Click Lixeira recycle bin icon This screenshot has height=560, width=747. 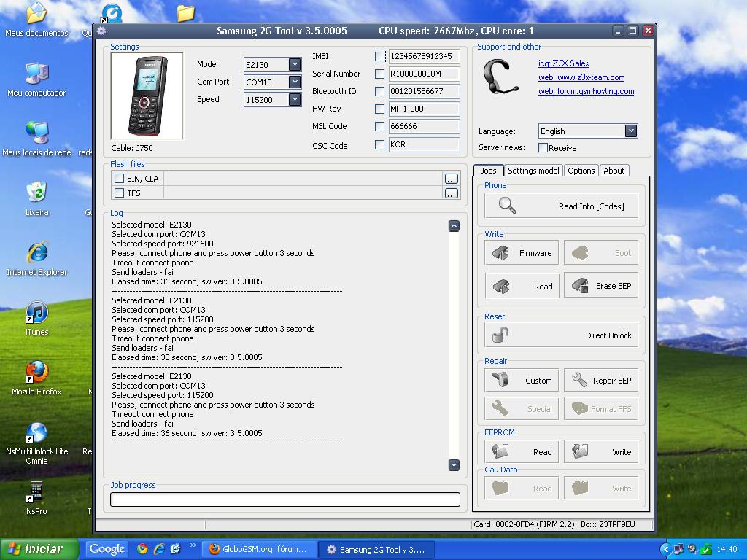[36, 200]
